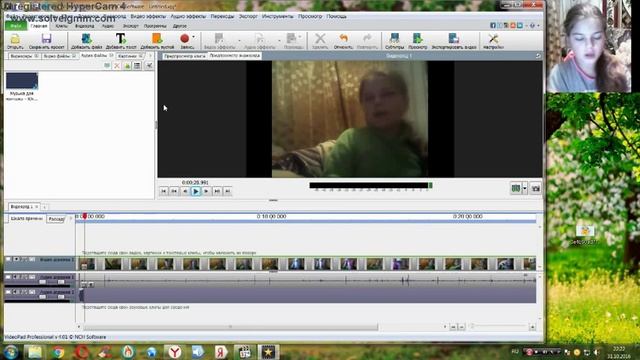
Task: Step one frame back
Action: 185,191
